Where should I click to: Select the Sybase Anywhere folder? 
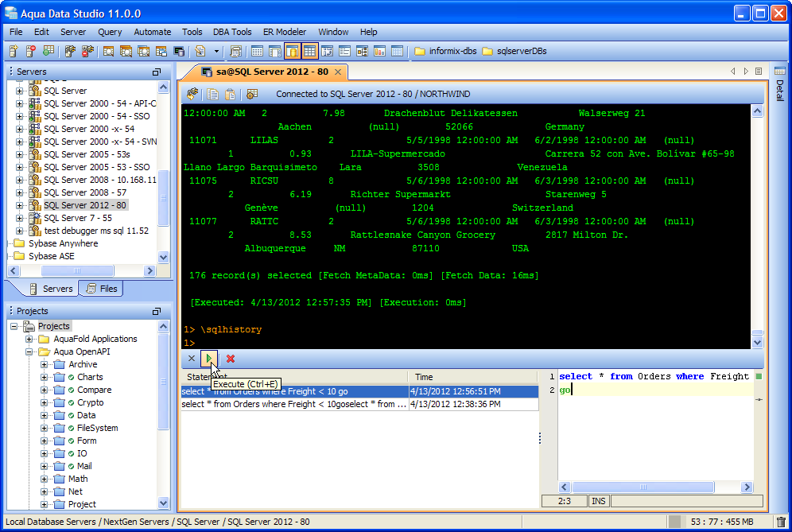[63, 243]
